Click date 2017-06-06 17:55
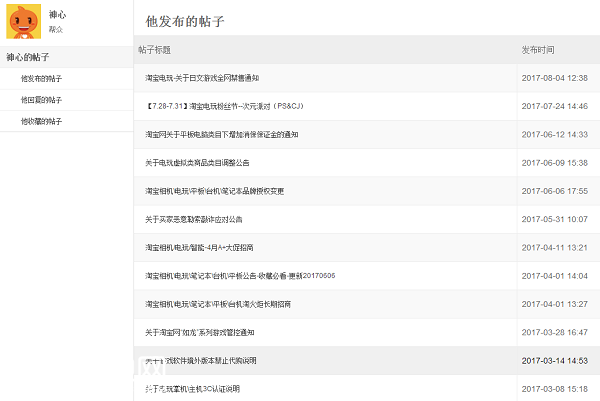Screen dimensions: 600x401 (555, 191)
